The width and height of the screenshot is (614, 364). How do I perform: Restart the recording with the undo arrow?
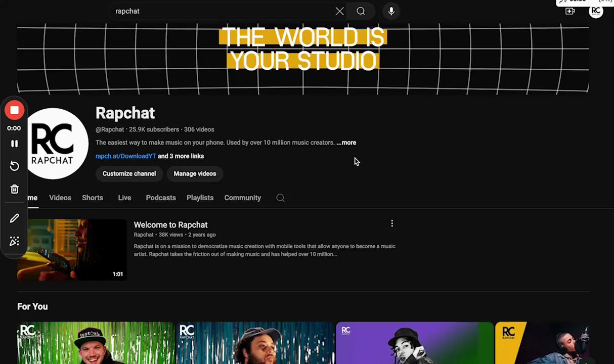14,166
